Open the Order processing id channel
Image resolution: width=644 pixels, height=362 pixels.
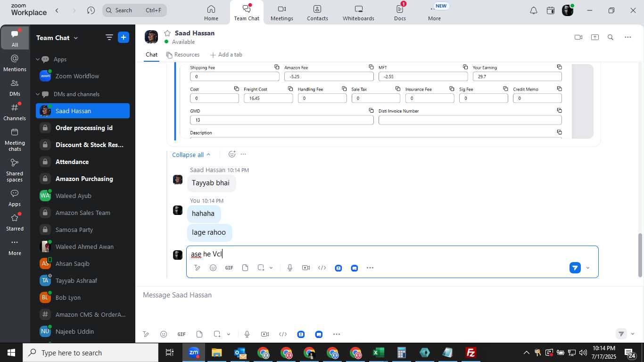(83, 128)
